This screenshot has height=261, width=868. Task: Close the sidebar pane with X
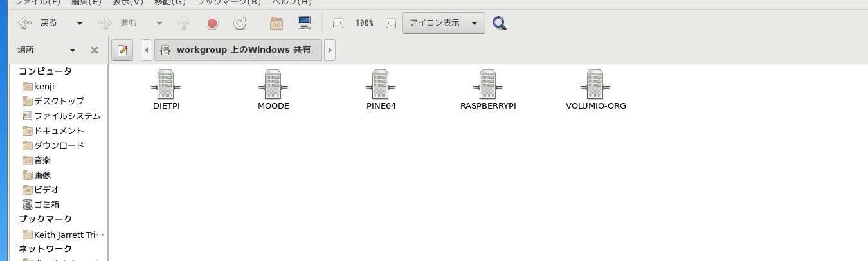pyautogui.click(x=95, y=50)
